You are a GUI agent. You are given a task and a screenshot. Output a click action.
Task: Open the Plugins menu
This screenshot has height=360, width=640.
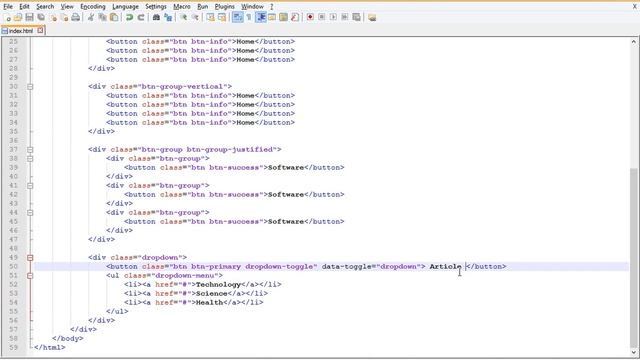(224, 7)
